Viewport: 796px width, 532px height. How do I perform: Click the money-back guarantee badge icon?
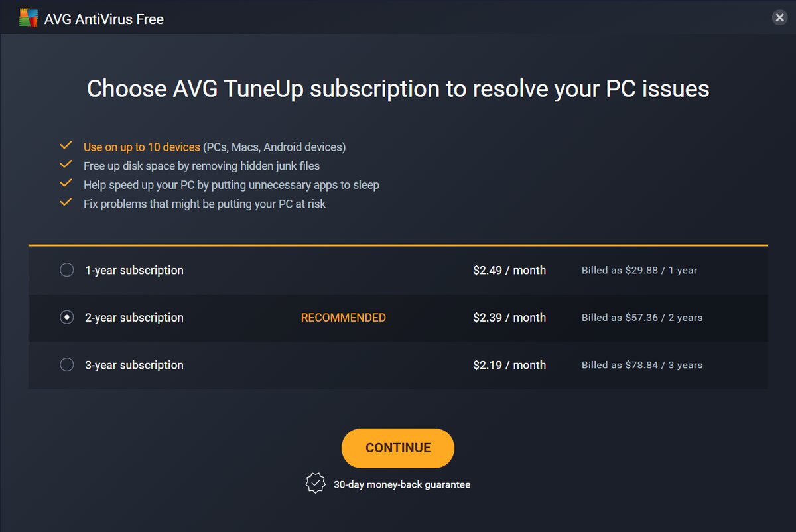pos(315,484)
